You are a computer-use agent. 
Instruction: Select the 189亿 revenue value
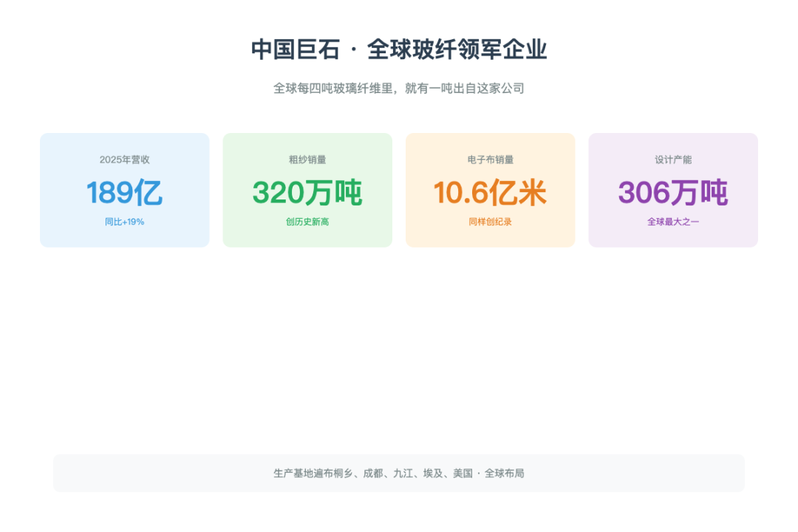pos(125,192)
